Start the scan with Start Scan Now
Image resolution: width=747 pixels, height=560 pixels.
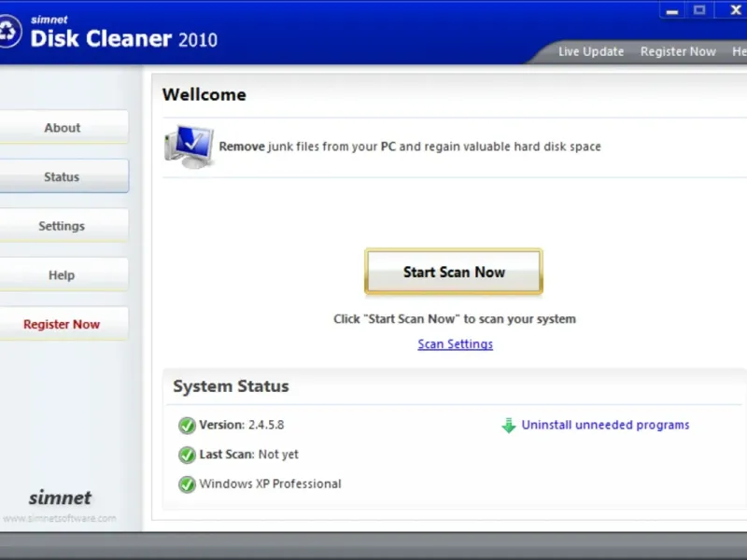[x=454, y=272]
